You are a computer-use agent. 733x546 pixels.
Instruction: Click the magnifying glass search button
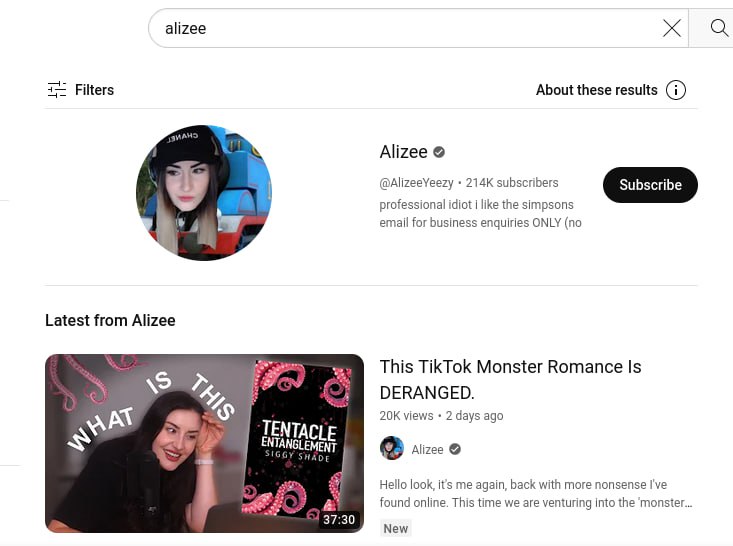click(718, 28)
